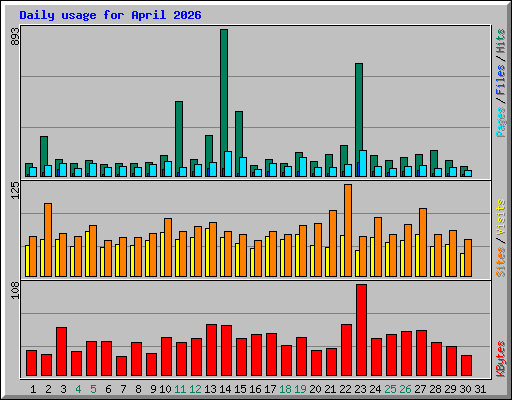Click the 125 visits axis value
This screenshot has width=512, height=400.
(x=15, y=190)
